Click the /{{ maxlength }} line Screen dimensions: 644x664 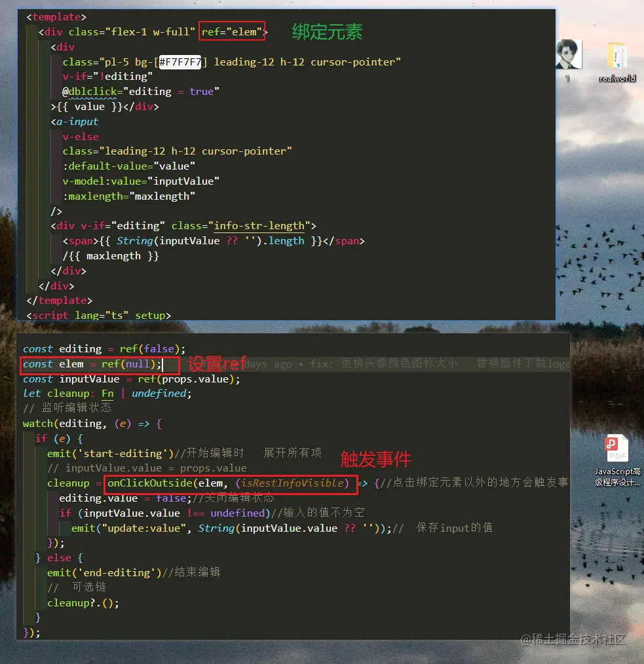click(x=111, y=256)
